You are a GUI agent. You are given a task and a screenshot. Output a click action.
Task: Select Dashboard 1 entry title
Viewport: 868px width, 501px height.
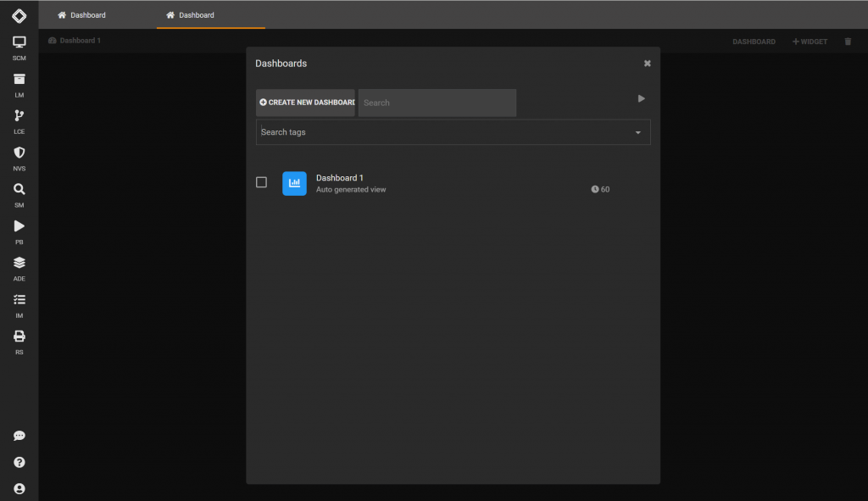[x=340, y=178]
